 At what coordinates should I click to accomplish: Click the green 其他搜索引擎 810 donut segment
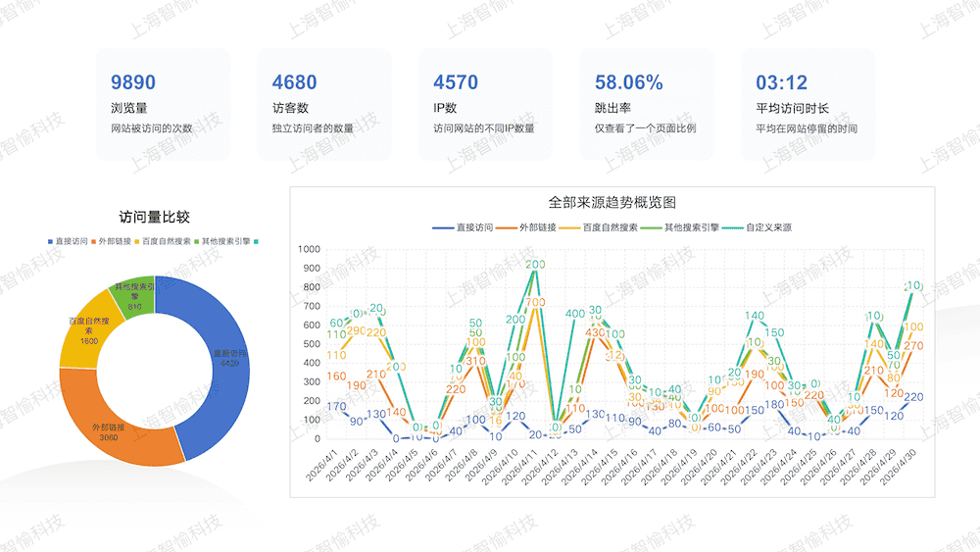pyautogui.click(x=135, y=295)
